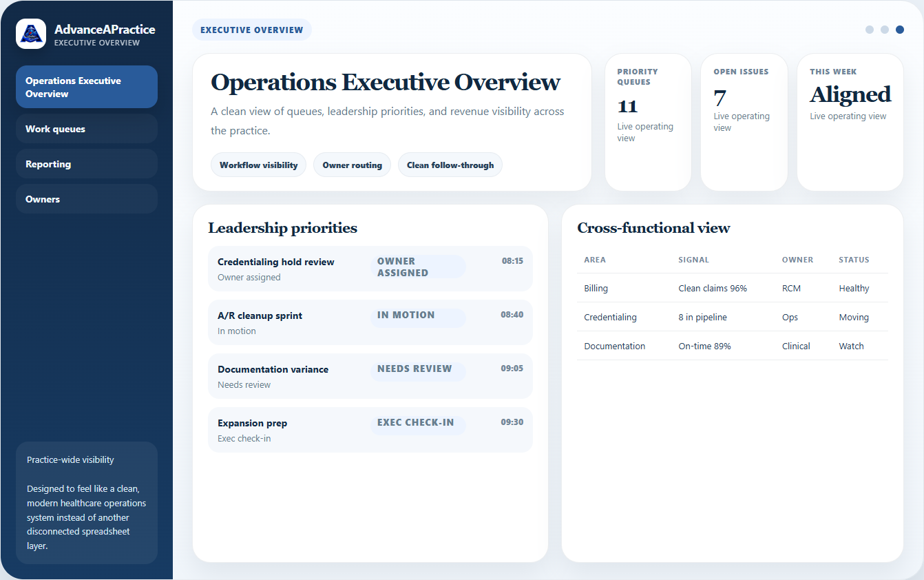
Task: Open the Priority Queues card showing 11
Action: click(x=648, y=122)
